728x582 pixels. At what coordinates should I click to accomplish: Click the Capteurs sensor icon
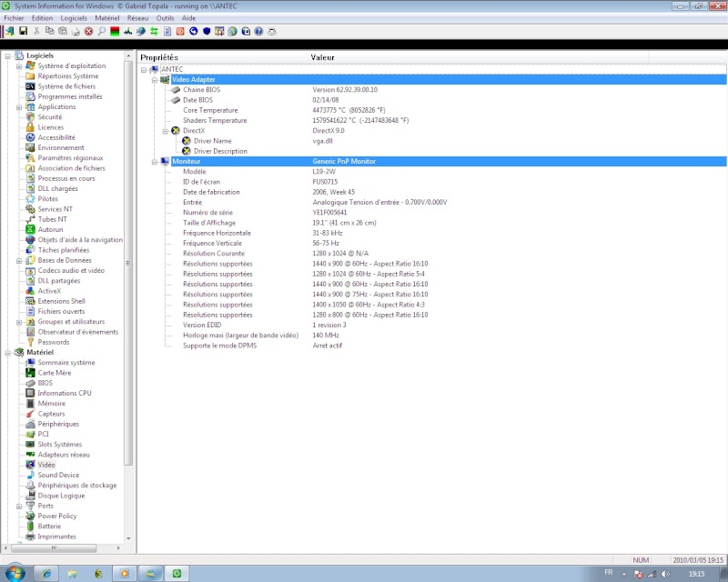[x=30, y=414]
